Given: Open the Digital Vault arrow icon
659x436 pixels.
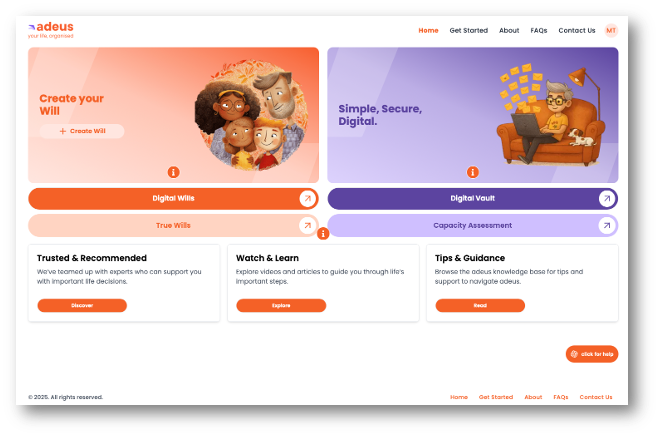Looking at the screenshot, I should [x=607, y=198].
